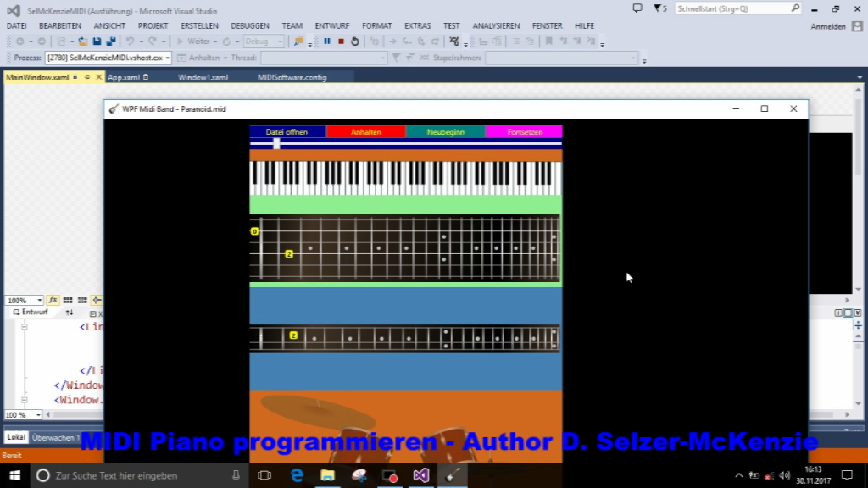Pin the MainWindow.xaml tab
Screen dimensions: 868x488
[87, 77]
